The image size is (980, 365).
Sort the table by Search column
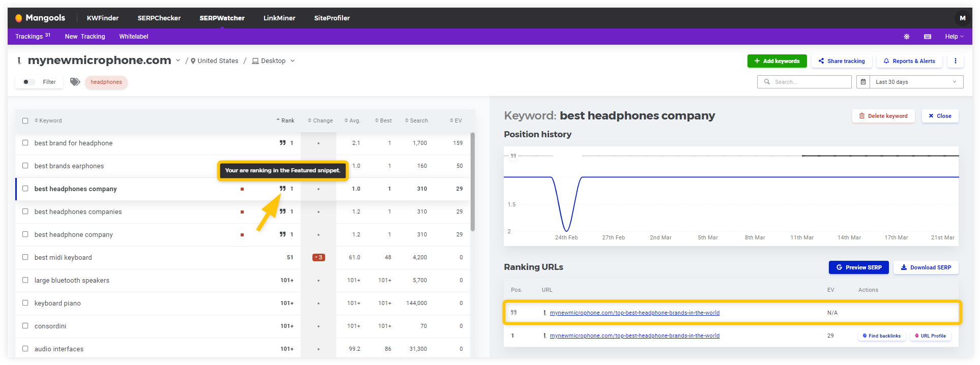tap(416, 120)
